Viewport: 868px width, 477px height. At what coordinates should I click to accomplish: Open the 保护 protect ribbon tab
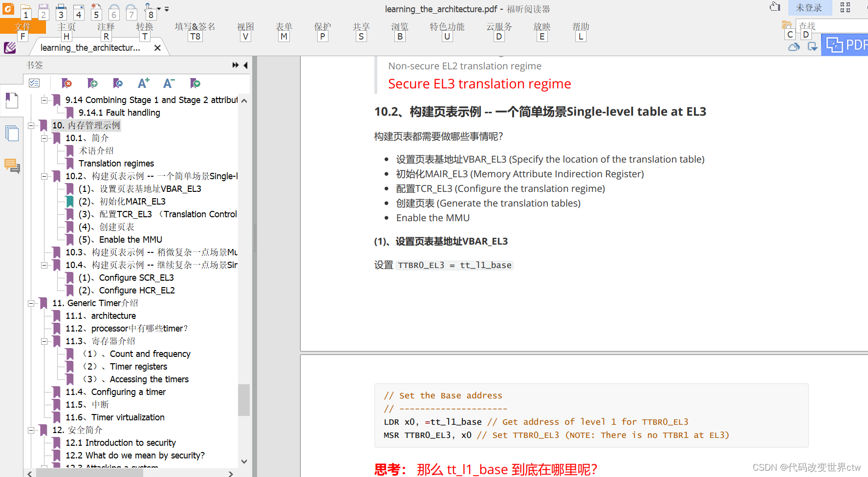pyautogui.click(x=323, y=26)
